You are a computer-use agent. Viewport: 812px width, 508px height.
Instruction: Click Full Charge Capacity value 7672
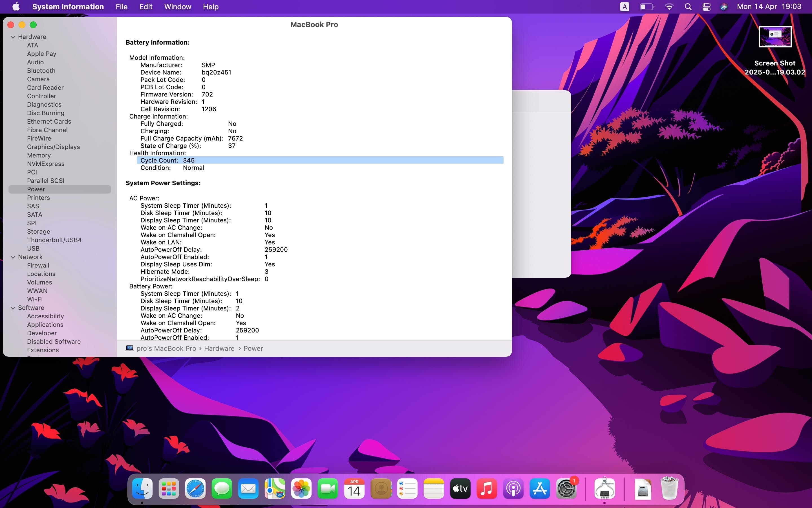(x=235, y=138)
